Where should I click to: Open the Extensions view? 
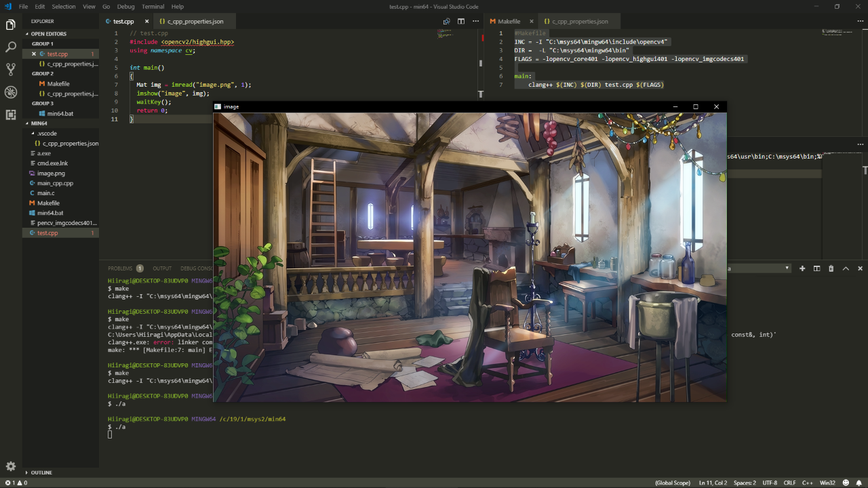pos(11,115)
